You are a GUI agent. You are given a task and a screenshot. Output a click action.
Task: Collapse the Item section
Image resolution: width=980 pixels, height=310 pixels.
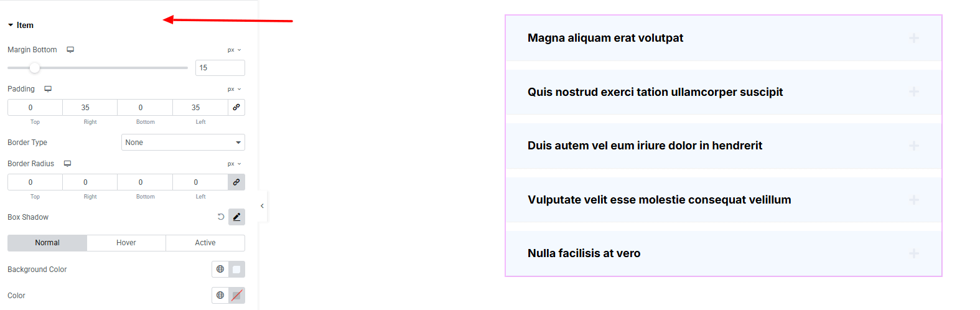(x=21, y=26)
